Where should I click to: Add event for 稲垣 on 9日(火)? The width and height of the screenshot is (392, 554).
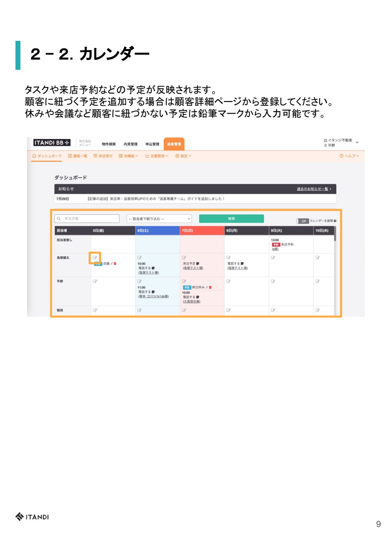click(273, 310)
